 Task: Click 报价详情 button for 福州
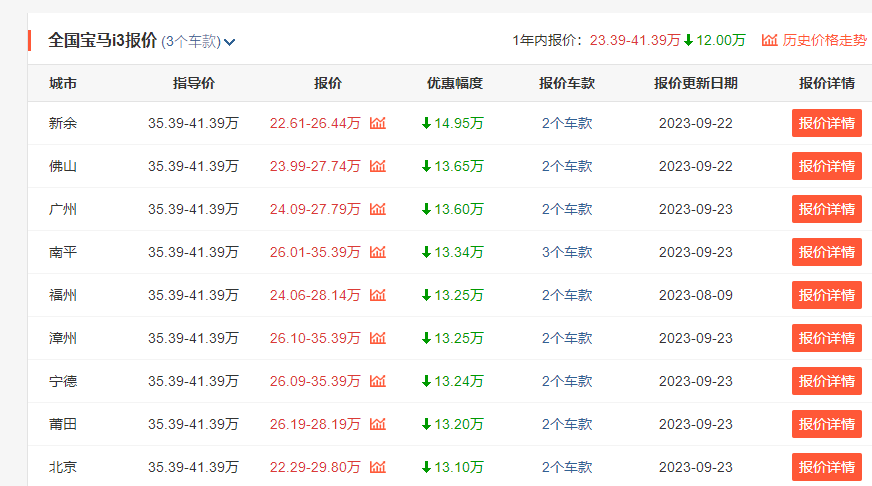pos(827,295)
